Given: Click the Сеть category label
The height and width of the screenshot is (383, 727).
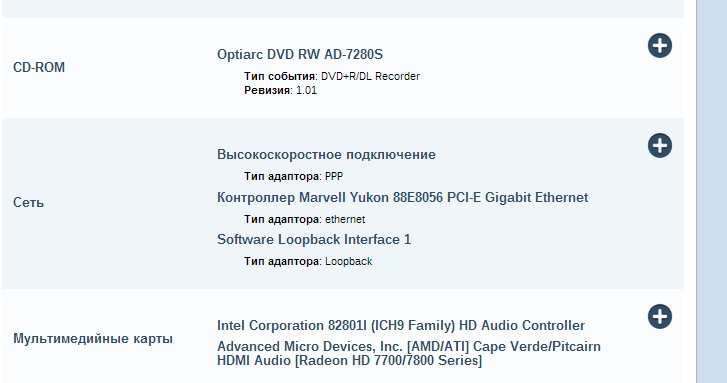Looking at the screenshot, I should coord(28,203).
